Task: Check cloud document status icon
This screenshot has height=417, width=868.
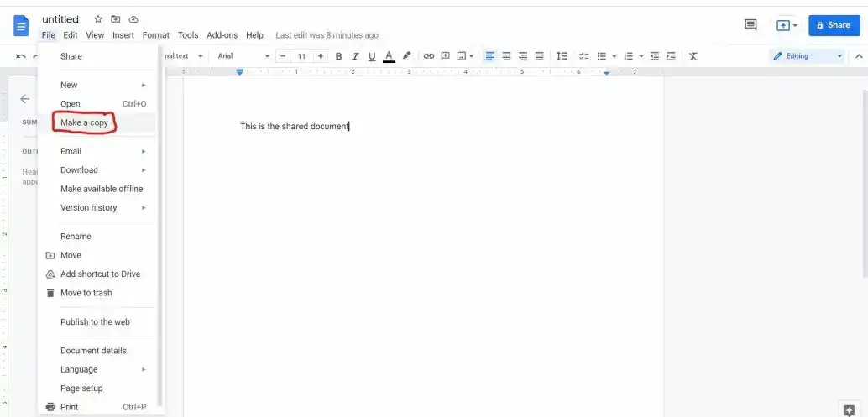Action: click(133, 19)
